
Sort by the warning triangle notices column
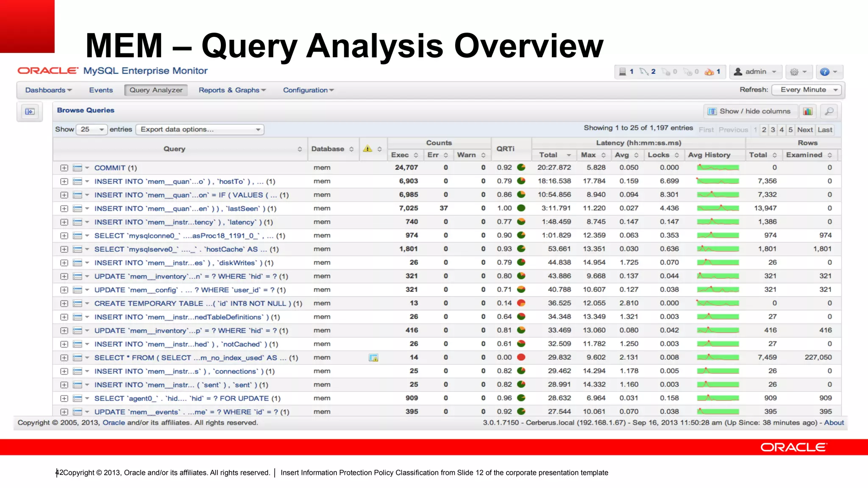click(x=373, y=149)
